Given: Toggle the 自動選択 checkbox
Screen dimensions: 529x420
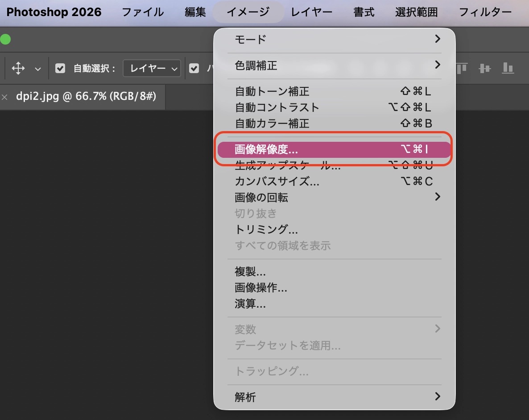Looking at the screenshot, I should click(x=60, y=69).
